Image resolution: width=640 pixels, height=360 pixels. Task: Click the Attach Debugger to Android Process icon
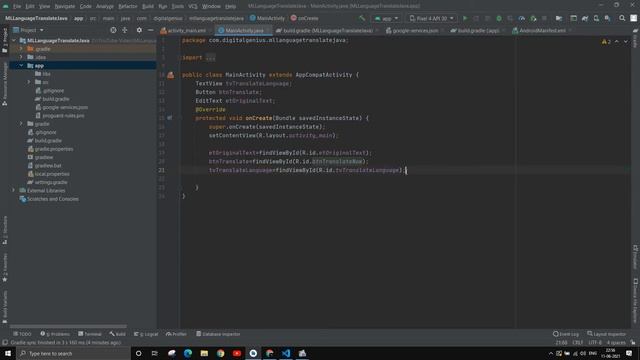(533, 18)
